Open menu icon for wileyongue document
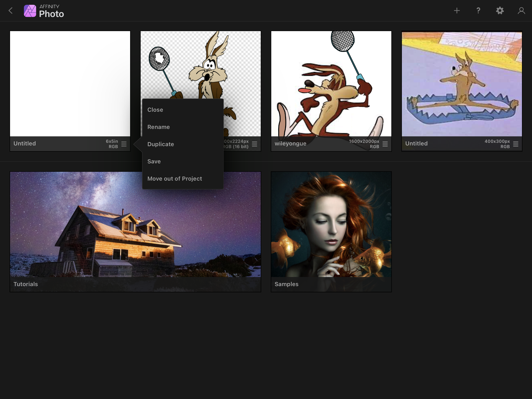The height and width of the screenshot is (399, 532). (x=385, y=144)
